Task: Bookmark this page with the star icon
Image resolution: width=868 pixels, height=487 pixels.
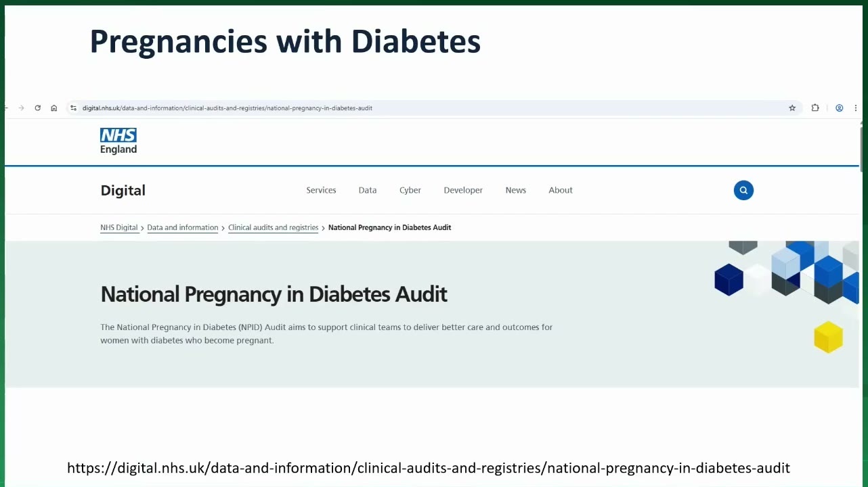Action: click(x=792, y=108)
